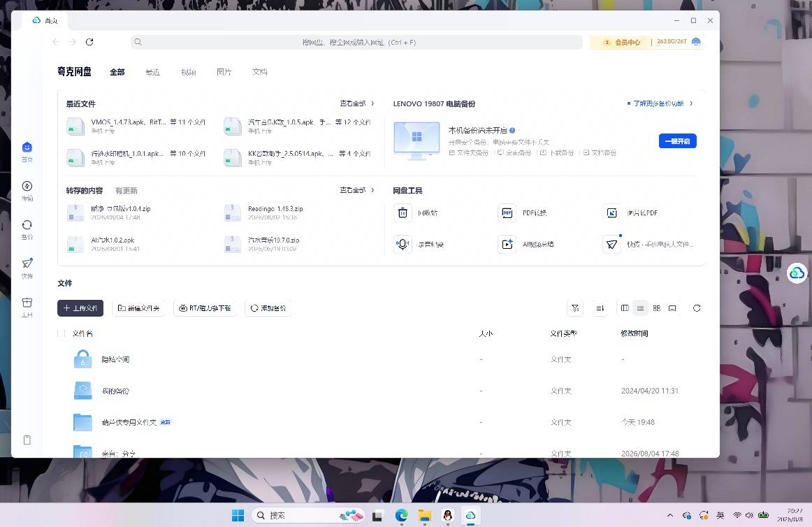Screen dimensions: 812x527
Task: Click the sort order icon above file list
Action: (600, 308)
